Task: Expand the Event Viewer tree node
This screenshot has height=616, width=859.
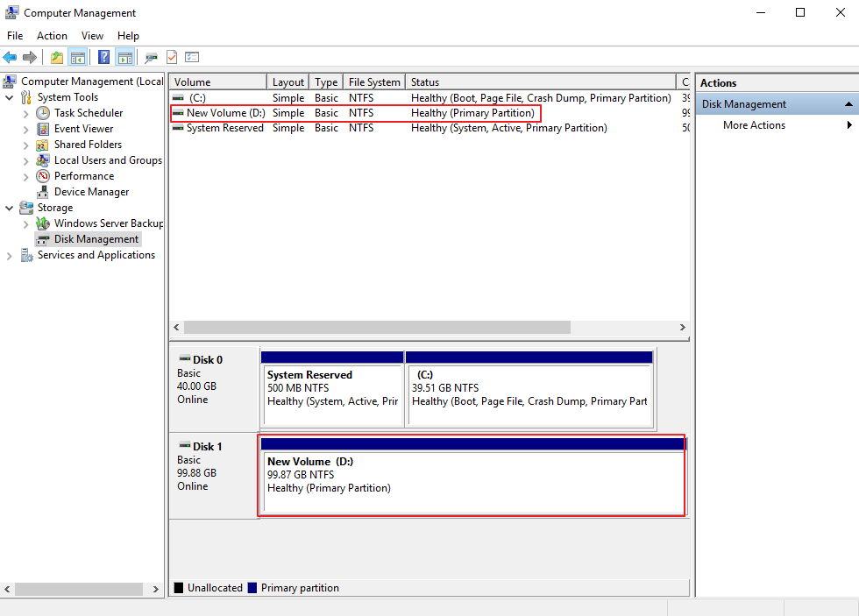Action: [25, 129]
